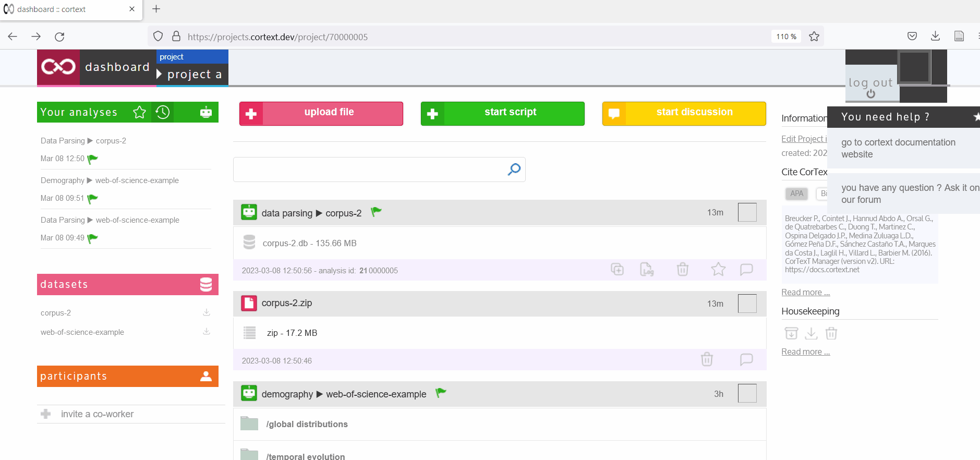
Task: Select the APA citation tab
Action: click(796, 193)
